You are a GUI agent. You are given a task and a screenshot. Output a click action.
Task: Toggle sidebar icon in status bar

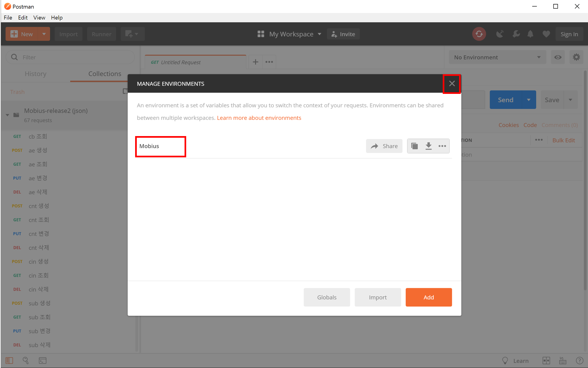9,360
